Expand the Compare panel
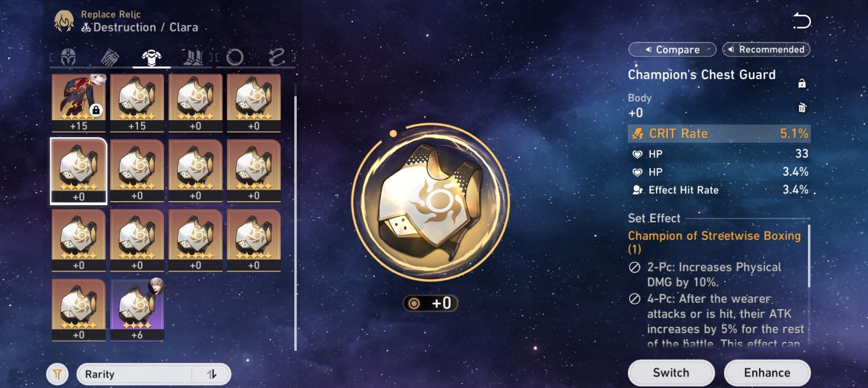The height and width of the screenshot is (388, 868). point(672,50)
